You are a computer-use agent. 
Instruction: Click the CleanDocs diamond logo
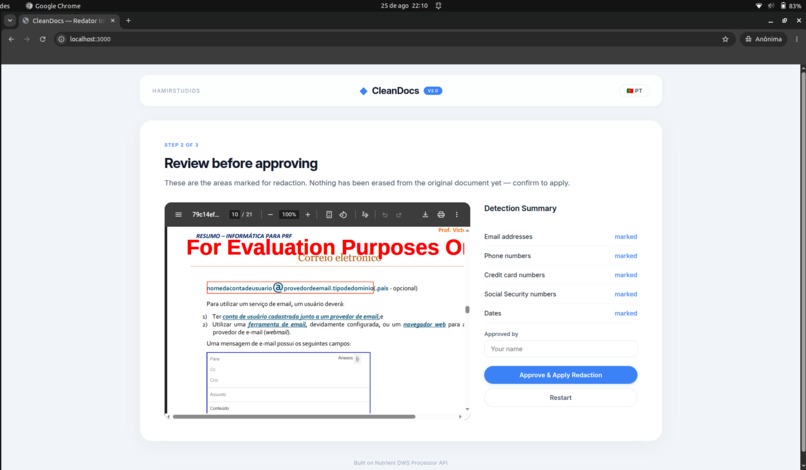363,91
